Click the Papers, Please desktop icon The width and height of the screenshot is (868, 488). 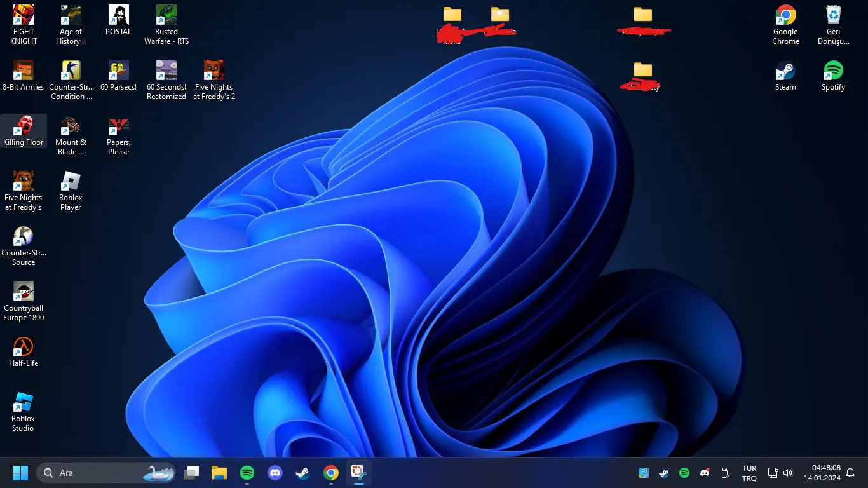click(x=118, y=136)
